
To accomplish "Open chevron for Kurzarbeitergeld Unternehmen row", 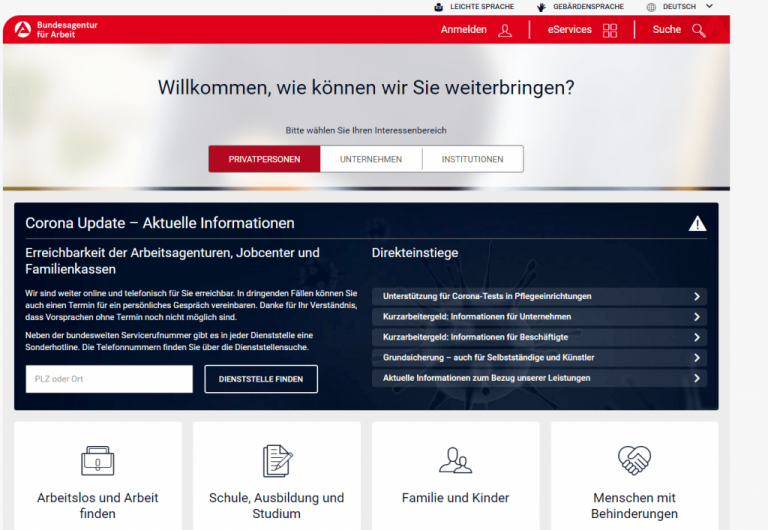I will 697,317.
